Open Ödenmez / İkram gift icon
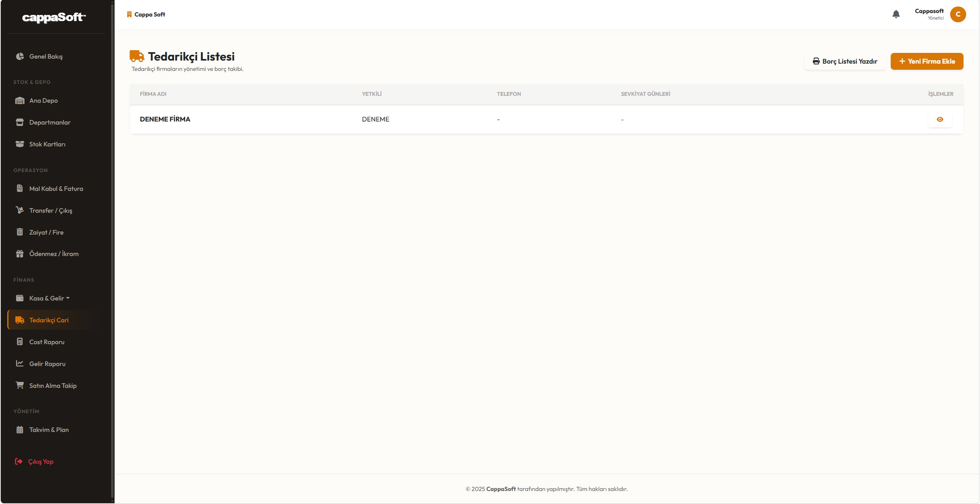 [20, 254]
